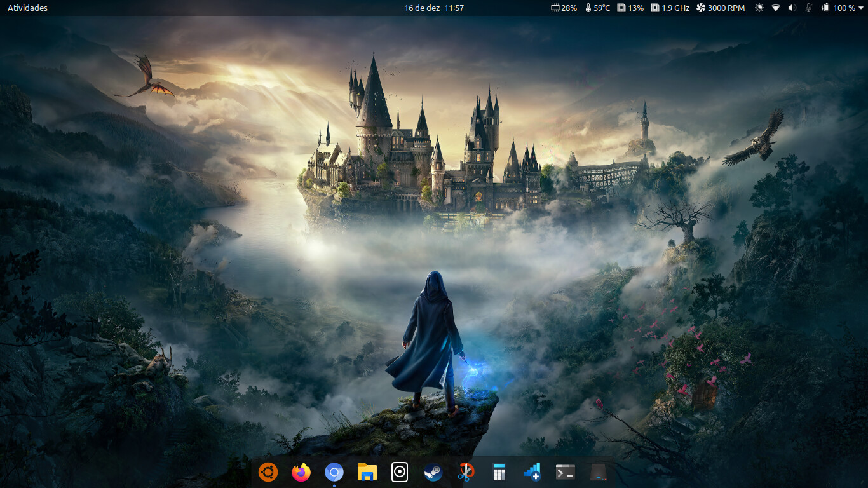Expand the system menu arrow

coord(860,8)
